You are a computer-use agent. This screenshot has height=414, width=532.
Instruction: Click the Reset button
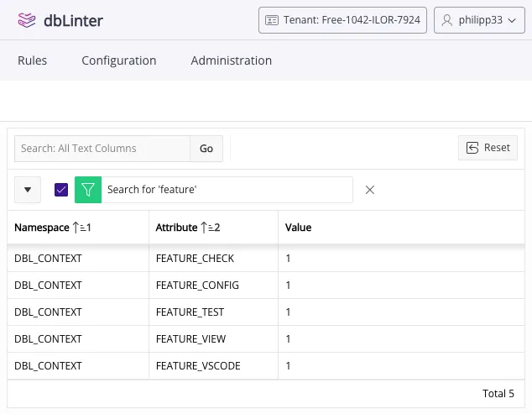pyautogui.click(x=488, y=148)
